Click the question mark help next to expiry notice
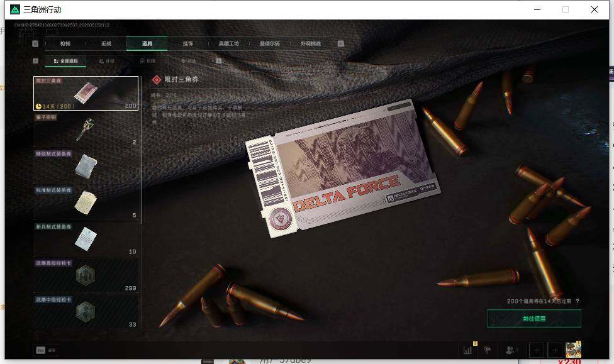 [x=577, y=301]
